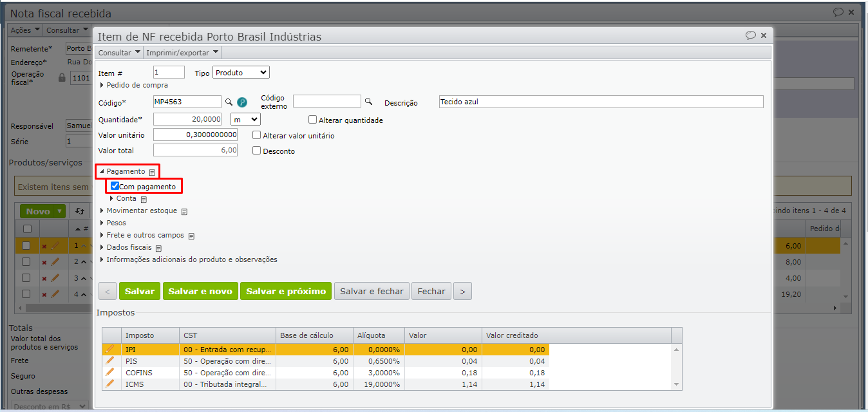The width and height of the screenshot is (868, 412).
Task: Enable the Alterar quantidade checkbox
Action: coord(313,120)
